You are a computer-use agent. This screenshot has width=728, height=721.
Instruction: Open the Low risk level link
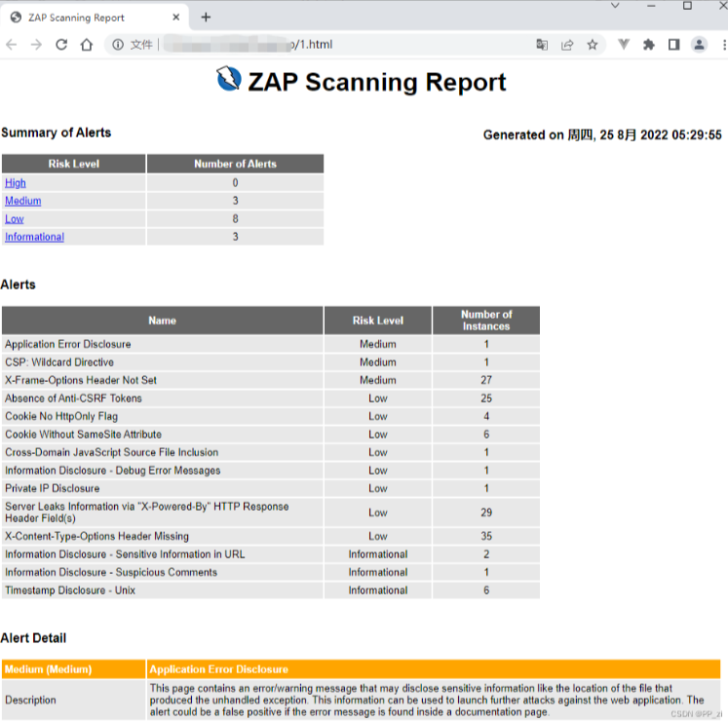[x=15, y=219]
